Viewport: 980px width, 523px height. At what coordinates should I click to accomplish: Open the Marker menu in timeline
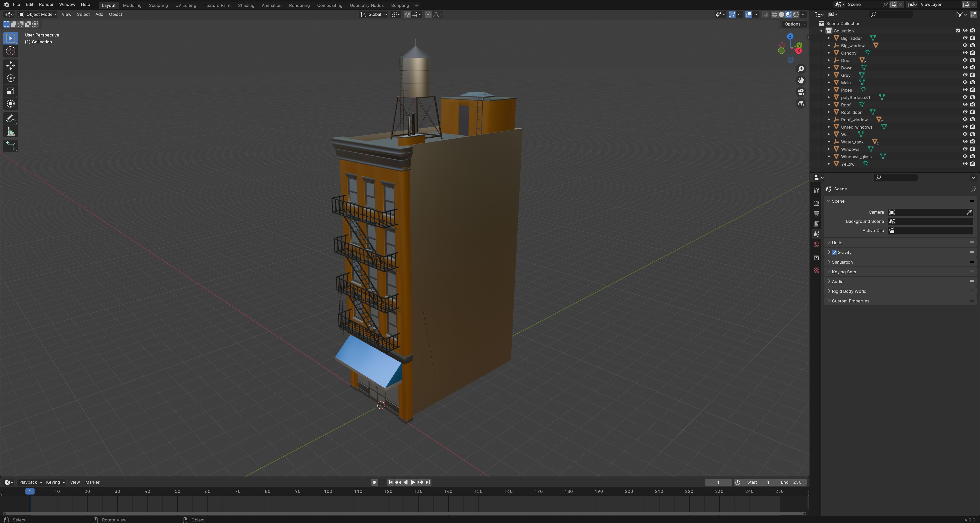pyautogui.click(x=92, y=482)
